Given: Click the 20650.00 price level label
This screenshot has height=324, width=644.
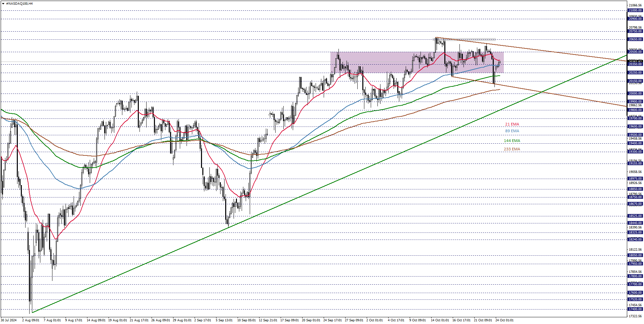Looking at the screenshot, I should click(x=635, y=39).
